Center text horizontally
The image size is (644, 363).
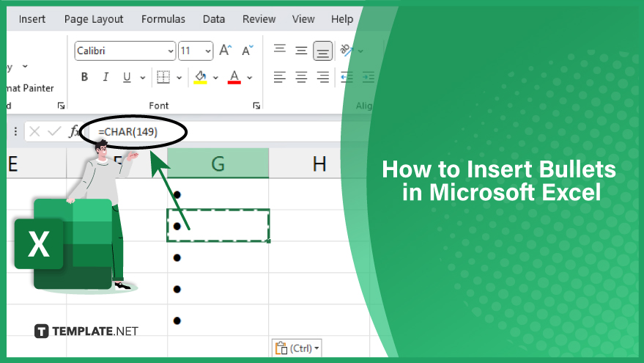point(301,77)
